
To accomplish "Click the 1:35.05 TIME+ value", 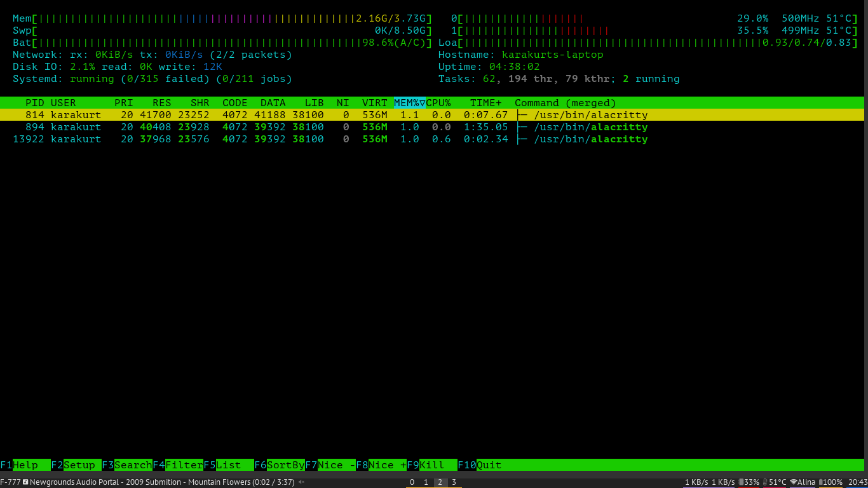I will 486,127.
